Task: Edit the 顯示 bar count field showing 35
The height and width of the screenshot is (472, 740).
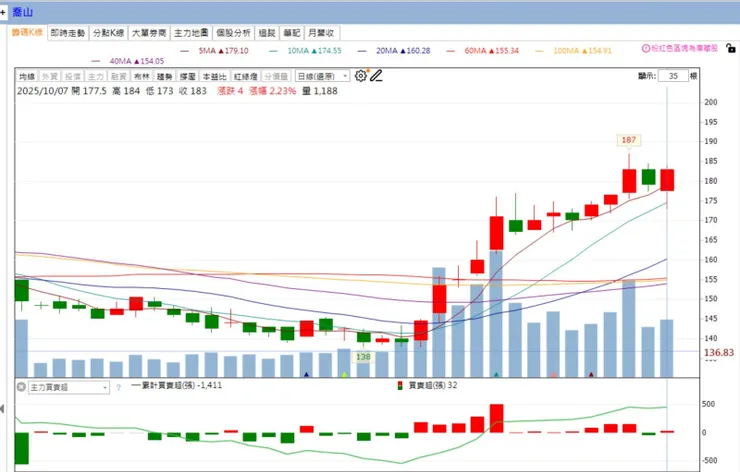Action: tap(673, 76)
